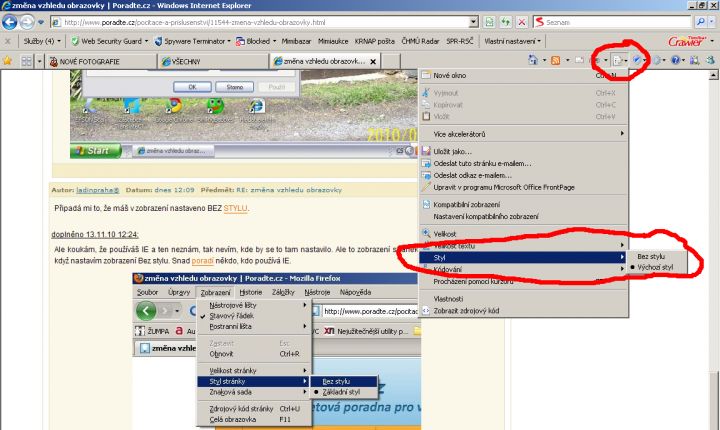The width and height of the screenshot is (720, 430).
Task: Switch to the 'VŠECHNY' tab
Action: coord(213,62)
